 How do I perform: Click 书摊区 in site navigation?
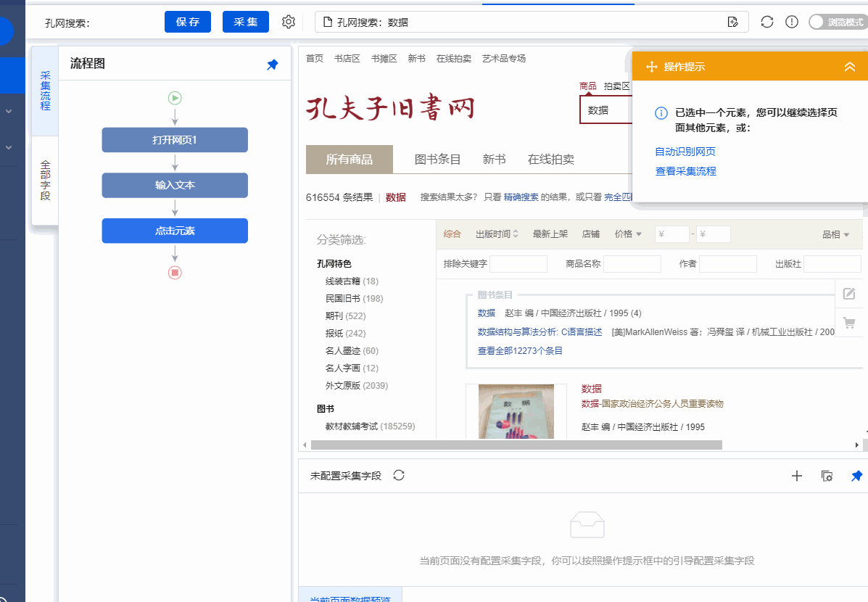[384, 58]
